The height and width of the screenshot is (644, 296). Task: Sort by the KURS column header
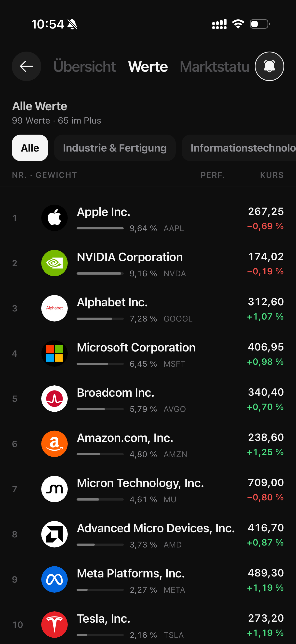[272, 175]
